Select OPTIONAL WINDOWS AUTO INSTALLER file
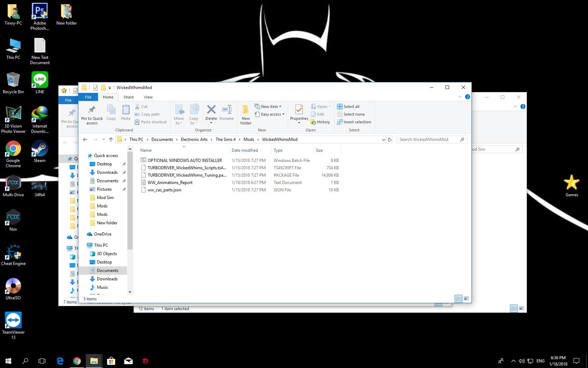The image size is (588, 368). (x=185, y=161)
